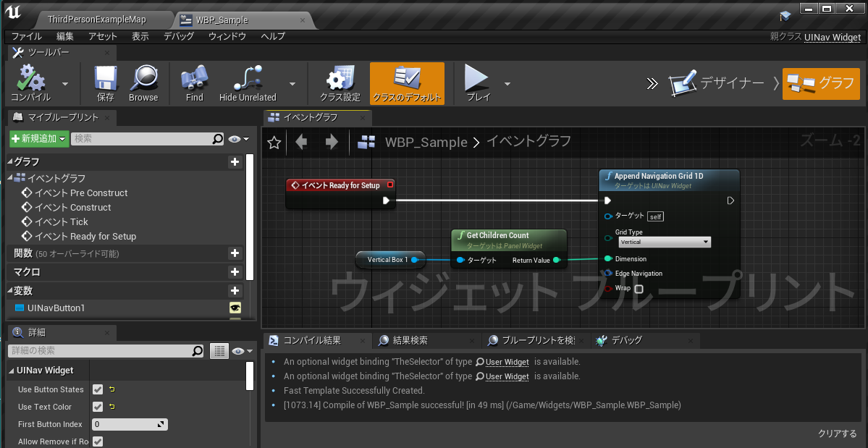Select the Get Children Count node
Screen dimensions: 868x448
[x=509, y=248]
